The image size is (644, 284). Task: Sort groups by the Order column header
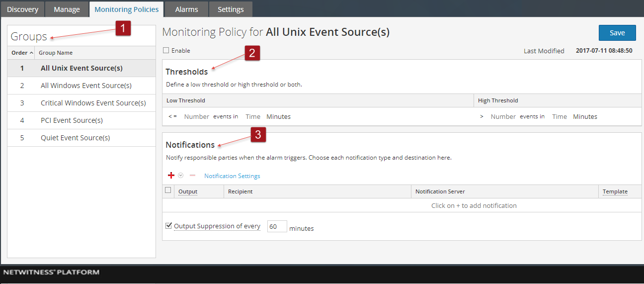(x=22, y=53)
